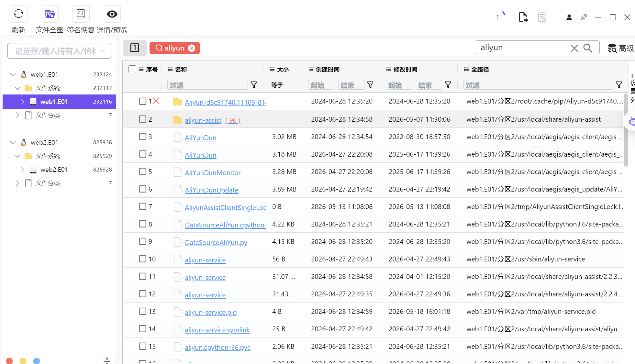Click the 全路径 filter input field
Screen dimensions: 635x364
point(538,85)
